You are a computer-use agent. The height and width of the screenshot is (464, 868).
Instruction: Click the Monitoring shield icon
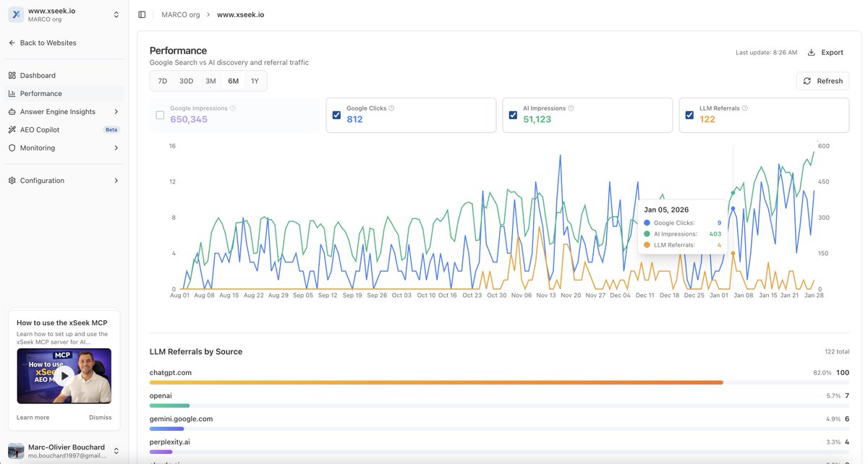12,147
